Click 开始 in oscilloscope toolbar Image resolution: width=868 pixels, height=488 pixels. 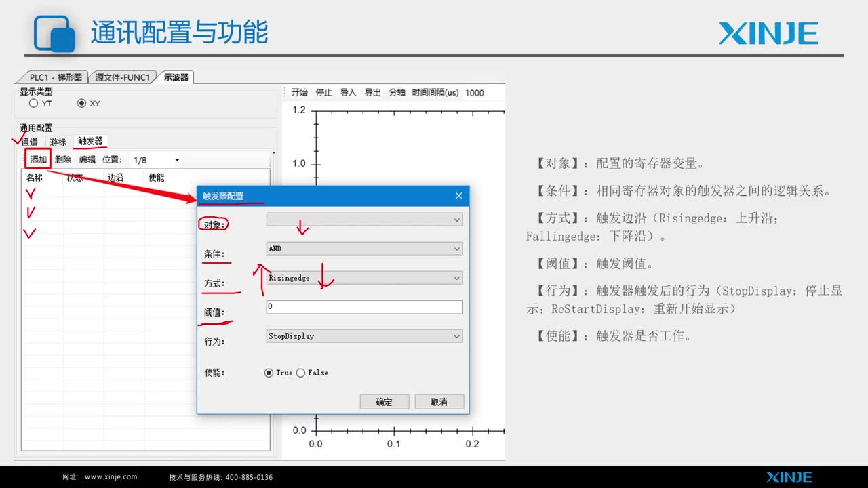click(x=299, y=93)
